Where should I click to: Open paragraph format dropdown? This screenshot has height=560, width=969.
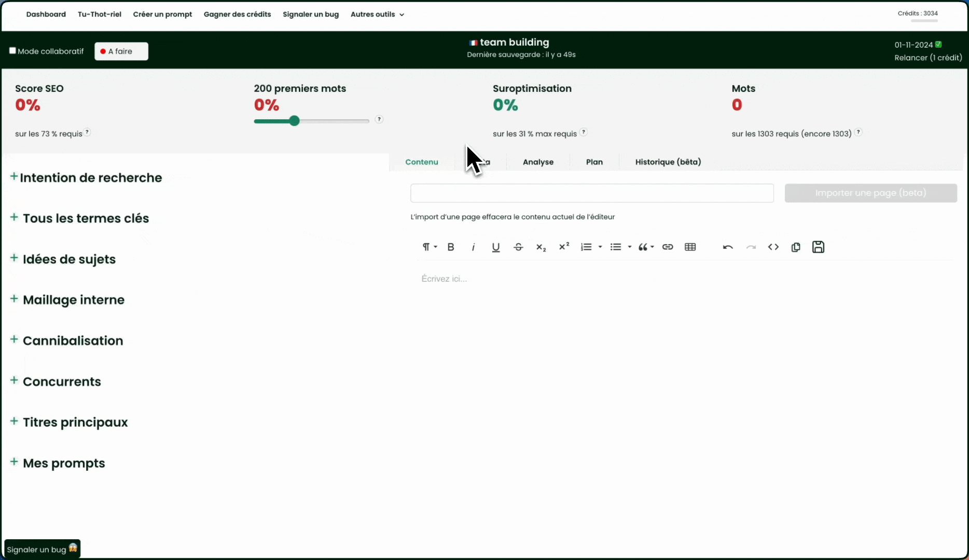(x=429, y=247)
